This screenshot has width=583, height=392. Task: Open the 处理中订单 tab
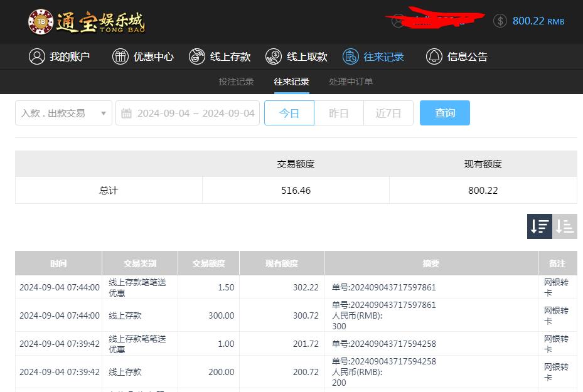pos(350,82)
